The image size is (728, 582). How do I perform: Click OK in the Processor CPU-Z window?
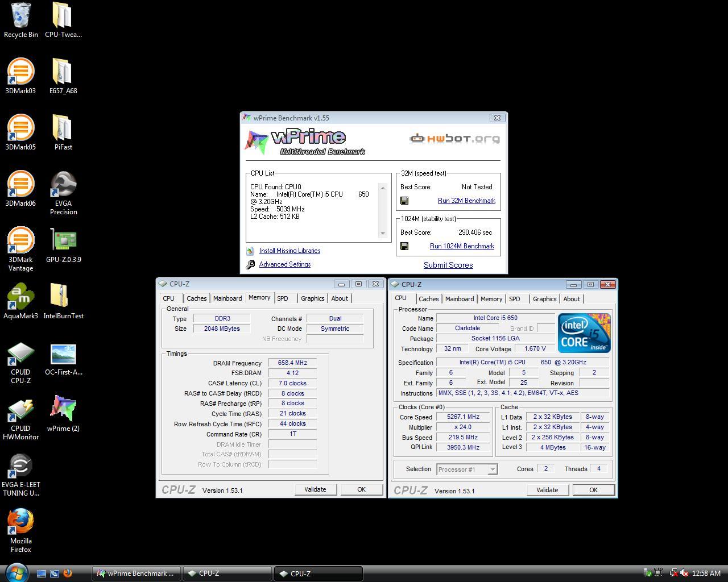pyautogui.click(x=593, y=490)
